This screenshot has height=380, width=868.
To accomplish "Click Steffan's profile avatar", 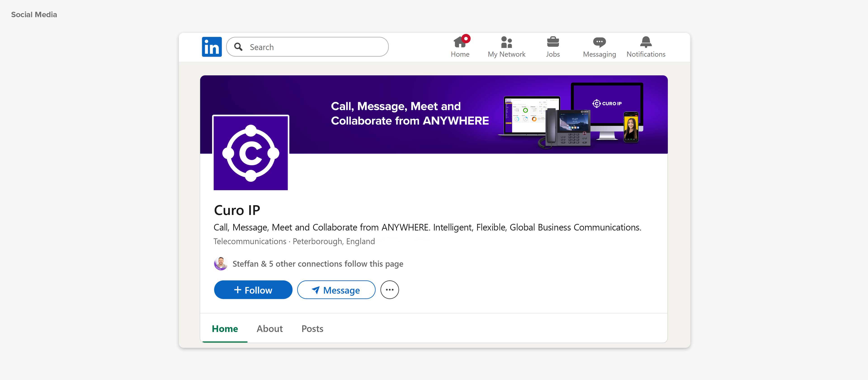I will click(221, 264).
